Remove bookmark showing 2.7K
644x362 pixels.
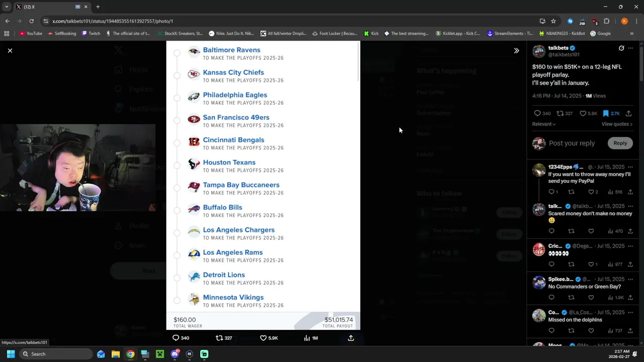point(606,113)
